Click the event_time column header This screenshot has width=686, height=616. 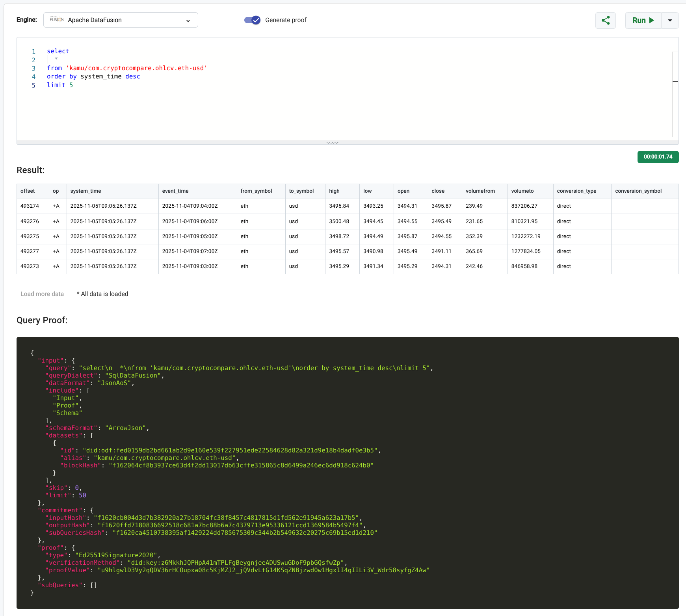pyautogui.click(x=175, y=191)
